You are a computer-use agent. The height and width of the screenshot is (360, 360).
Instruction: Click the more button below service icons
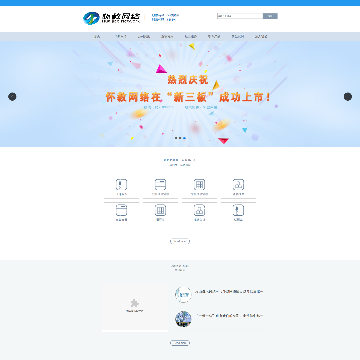click(180, 241)
